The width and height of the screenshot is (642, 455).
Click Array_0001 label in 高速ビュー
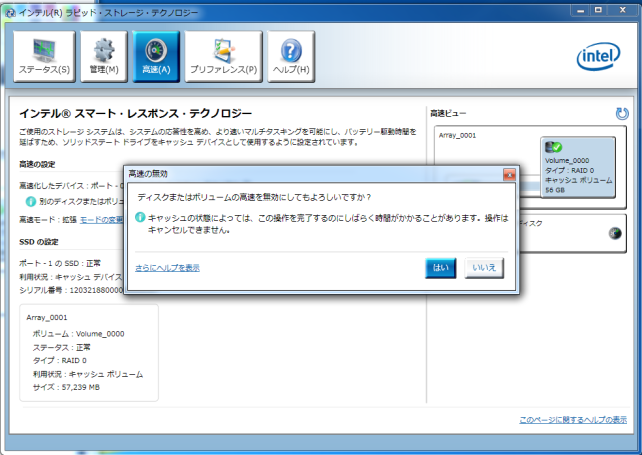[x=457, y=136]
